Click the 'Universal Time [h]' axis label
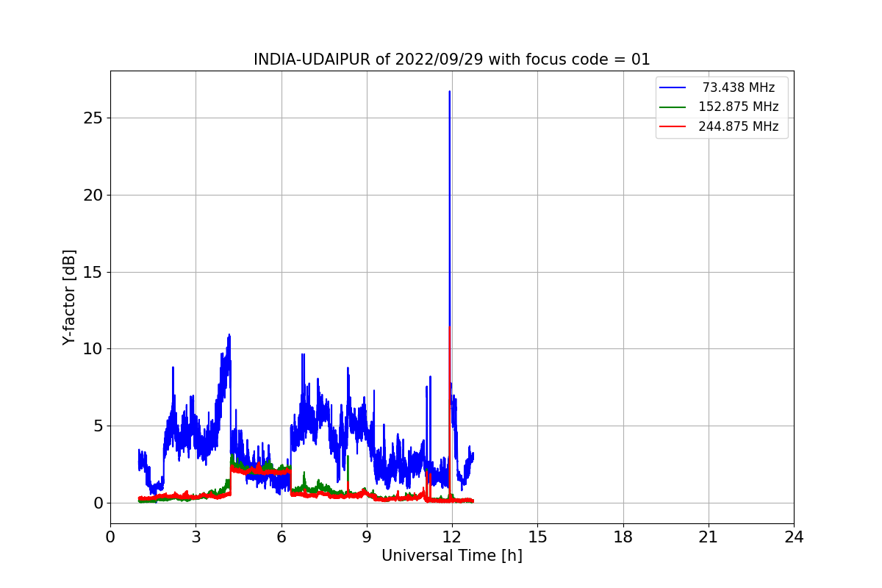The image size is (882, 588). (451, 556)
